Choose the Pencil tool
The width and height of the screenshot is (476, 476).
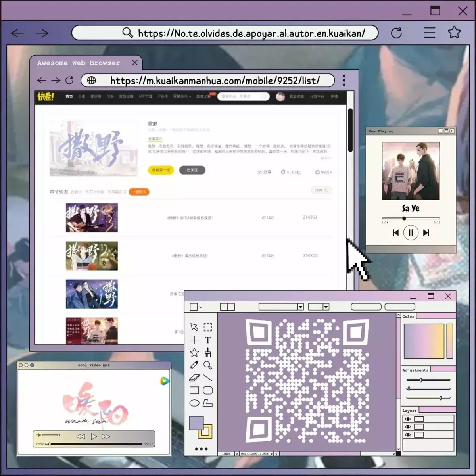pos(194,365)
